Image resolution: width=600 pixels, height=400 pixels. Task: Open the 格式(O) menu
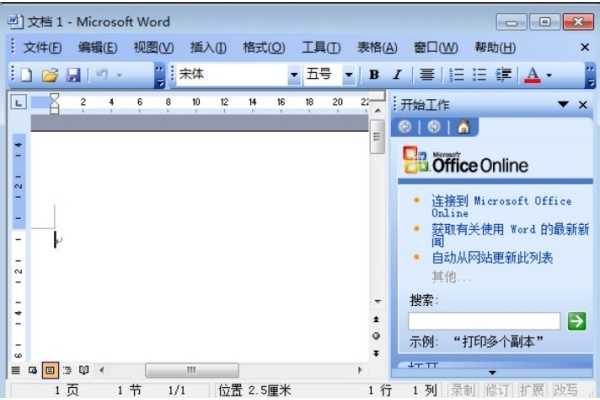click(264, 48)
